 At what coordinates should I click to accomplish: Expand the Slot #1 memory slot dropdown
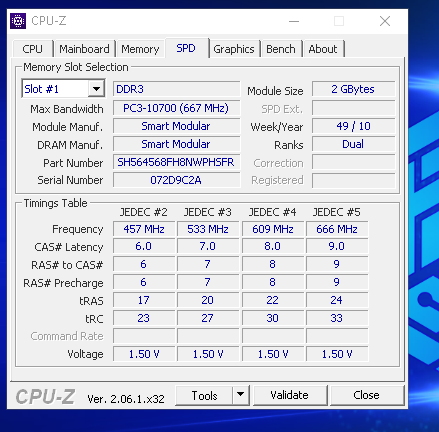coord(97,89)
